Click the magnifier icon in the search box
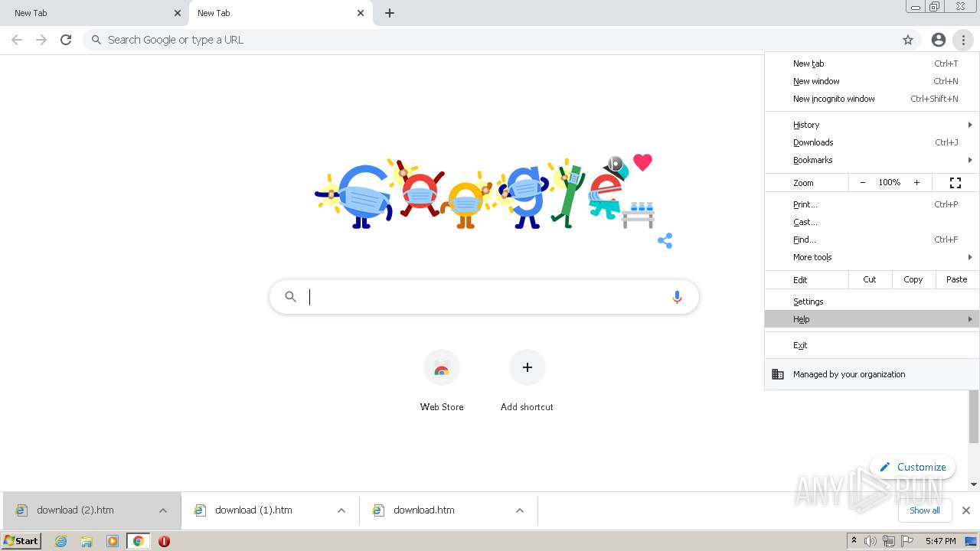The width and height of the screenshot is (980, 551). pos(290,297)
